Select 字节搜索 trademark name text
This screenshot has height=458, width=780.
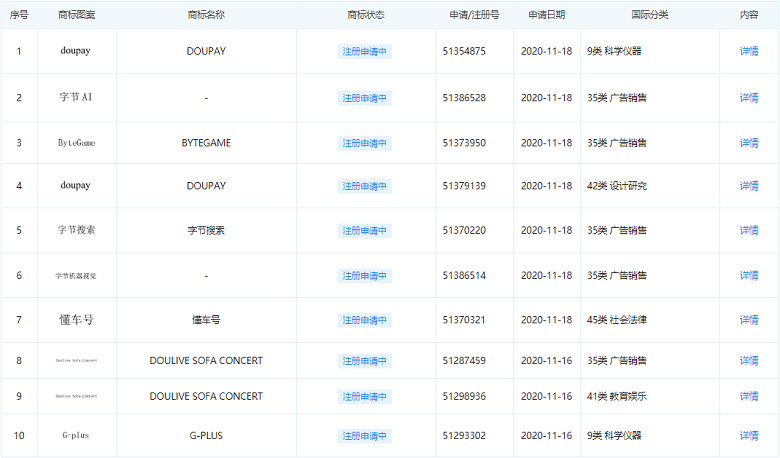pyautogui.click(x=206, y=230)
